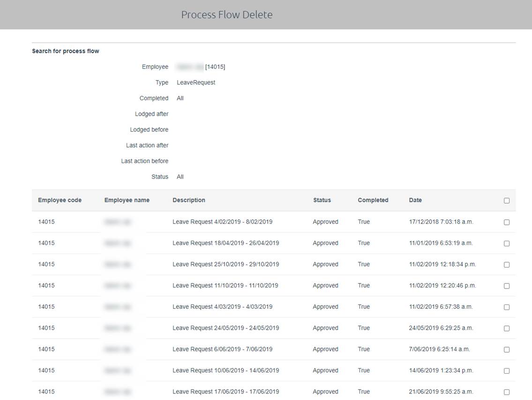
Task: Click the Employee field showing [14015]
Action: click(202, 67)
